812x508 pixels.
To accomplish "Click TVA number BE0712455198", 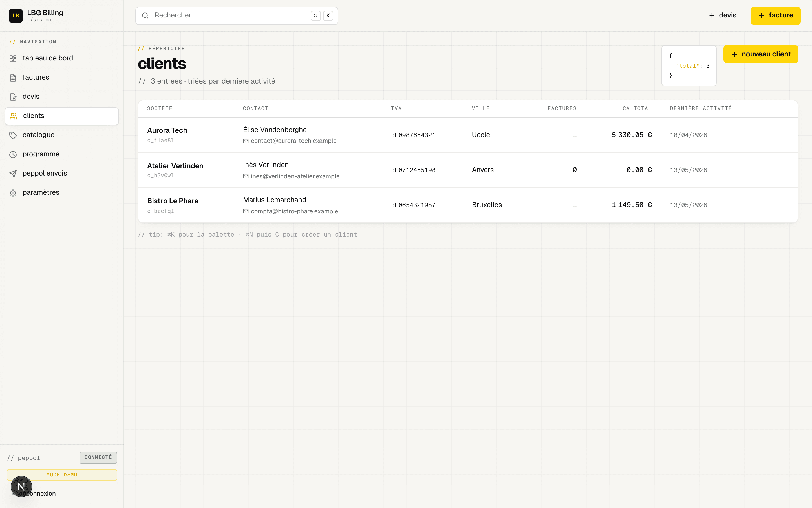I will pyautogui.click(x=413, y=170).
